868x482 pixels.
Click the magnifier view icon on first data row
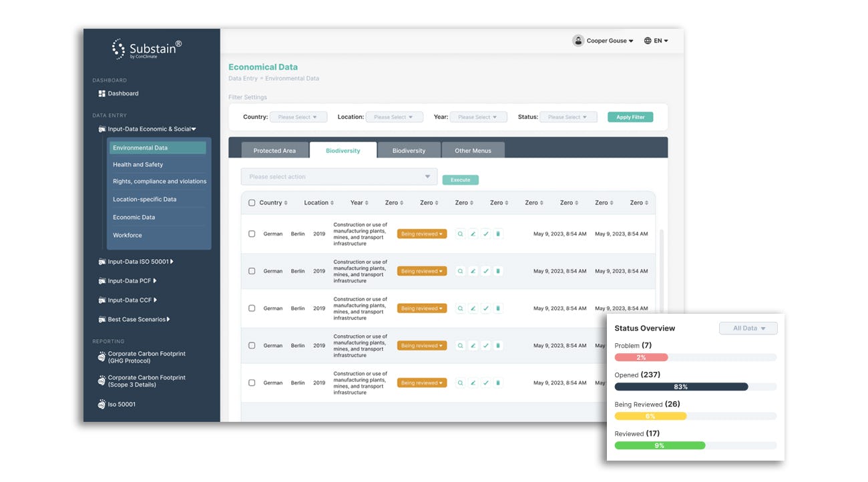[x=460, y=233]
